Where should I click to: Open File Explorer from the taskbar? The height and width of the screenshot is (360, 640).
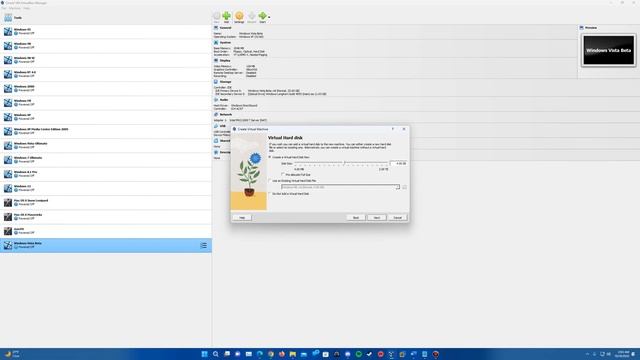293,354
